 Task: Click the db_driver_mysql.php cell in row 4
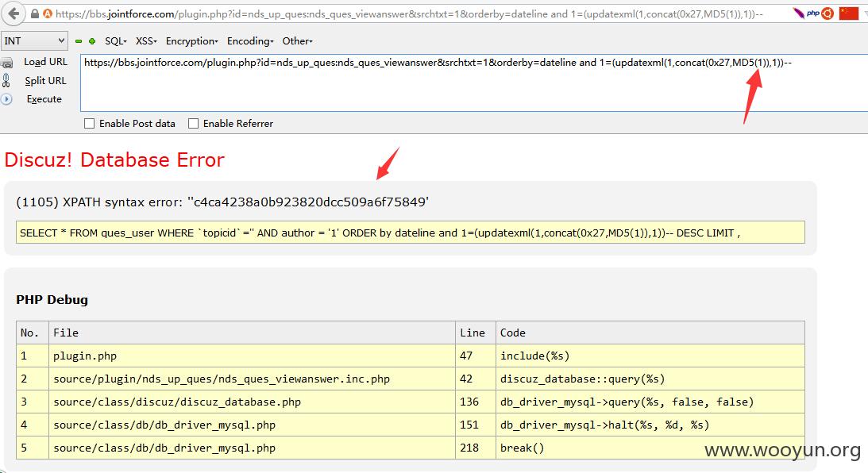[x=252, y=425]
